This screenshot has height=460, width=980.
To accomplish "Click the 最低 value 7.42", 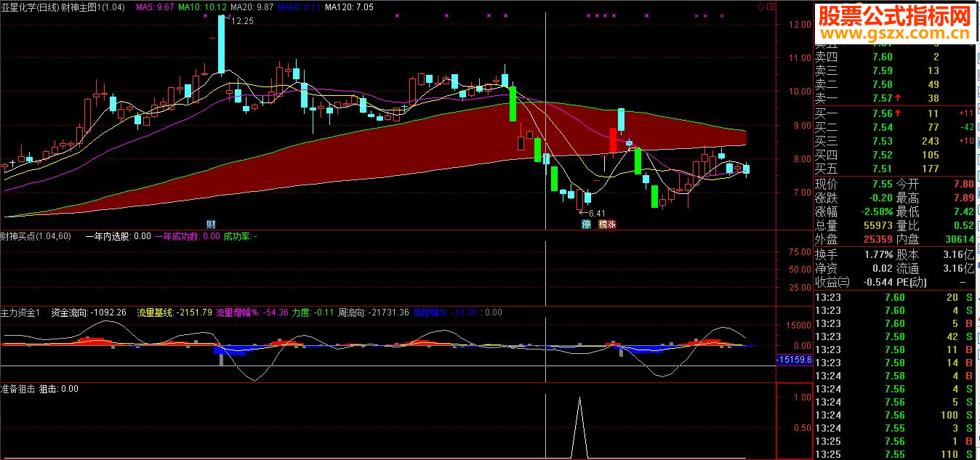I will pos(963,212).
